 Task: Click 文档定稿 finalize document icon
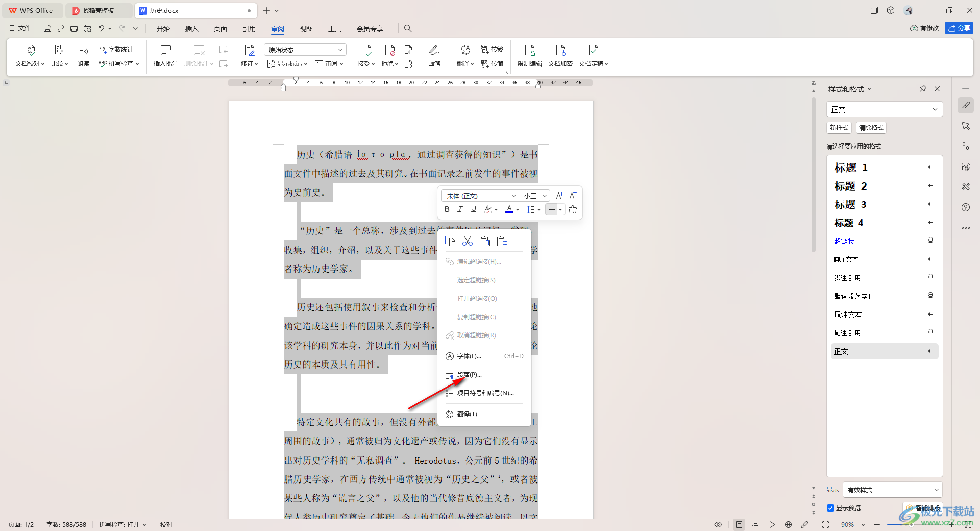593,51
